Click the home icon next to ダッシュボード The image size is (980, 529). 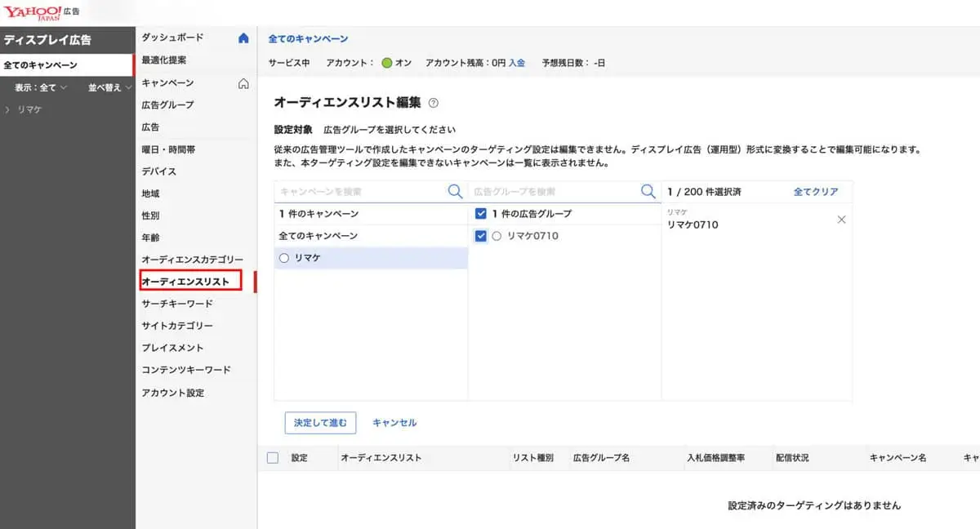click(x=243, y=37)
